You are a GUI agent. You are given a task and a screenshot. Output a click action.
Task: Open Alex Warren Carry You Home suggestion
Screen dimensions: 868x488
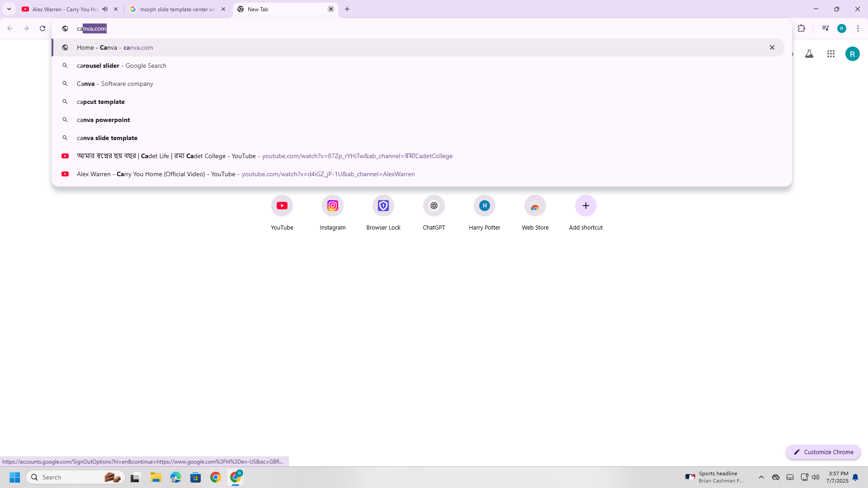[x=418, y=174]
